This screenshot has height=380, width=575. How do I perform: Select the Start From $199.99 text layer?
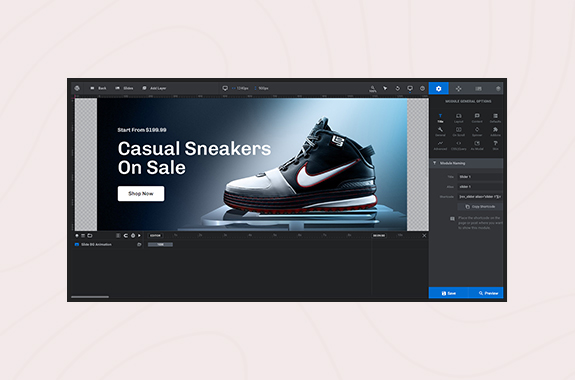pyautogui.click(x=142, y=130)
